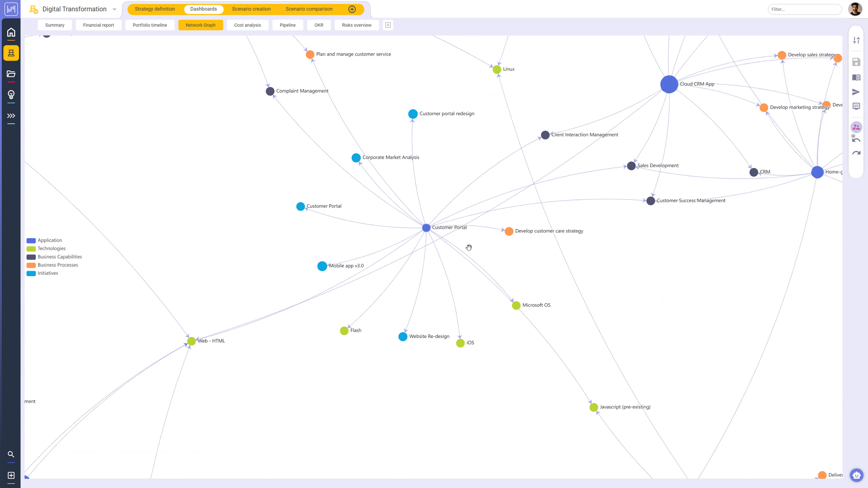Click inside the Filter input field
Image resolution: width=868 pixels, height=488 pixels.
805,9
